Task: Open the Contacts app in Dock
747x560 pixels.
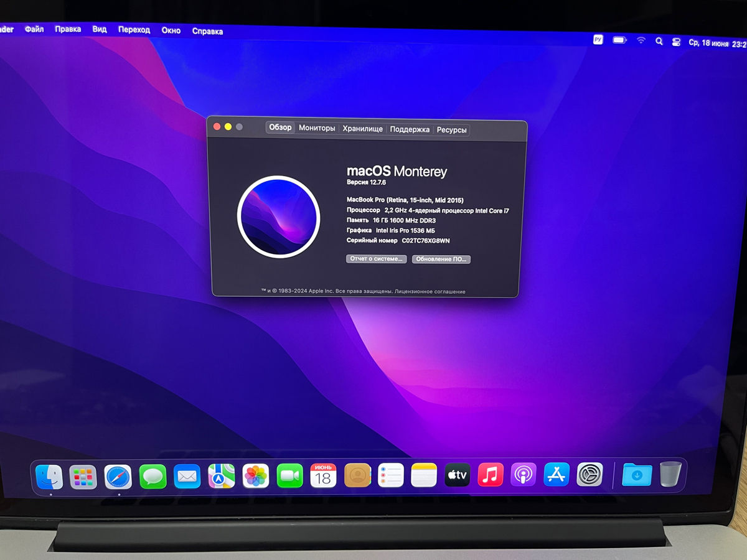Action: [357, 475]
